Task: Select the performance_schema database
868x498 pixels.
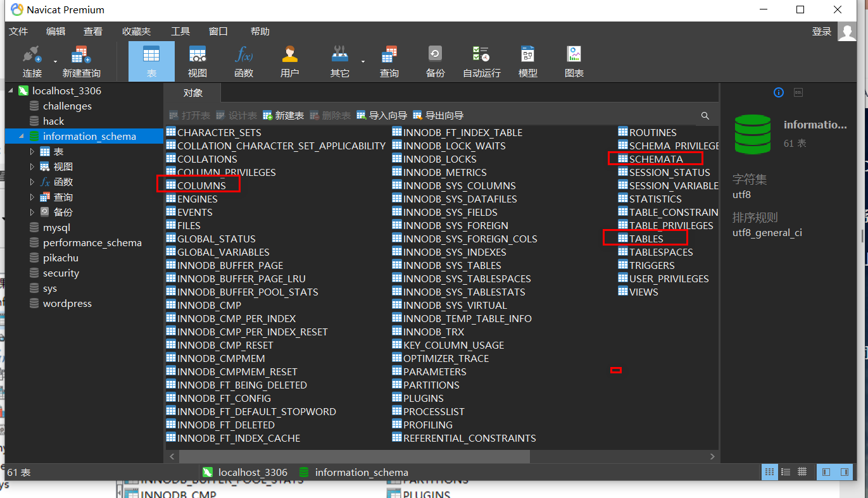Action: [92, 243]
